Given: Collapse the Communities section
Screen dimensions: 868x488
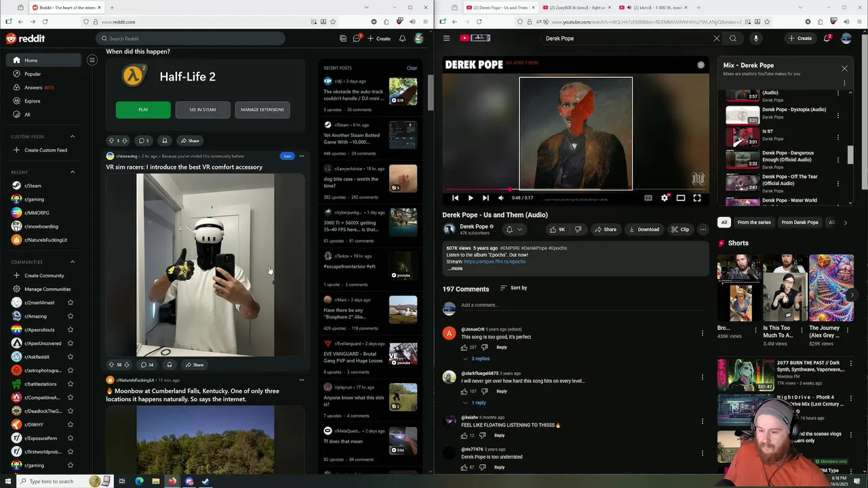Looking at the screenshot, I should 73,262.
